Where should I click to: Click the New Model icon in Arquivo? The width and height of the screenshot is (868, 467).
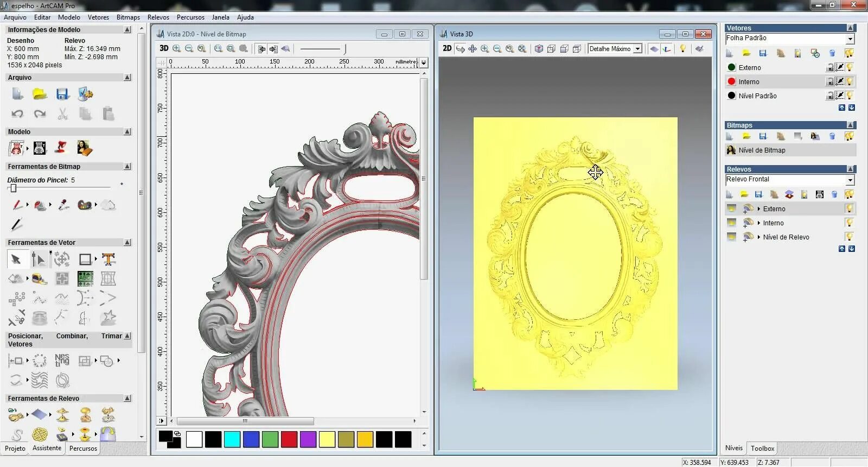(x=17, y=94)
